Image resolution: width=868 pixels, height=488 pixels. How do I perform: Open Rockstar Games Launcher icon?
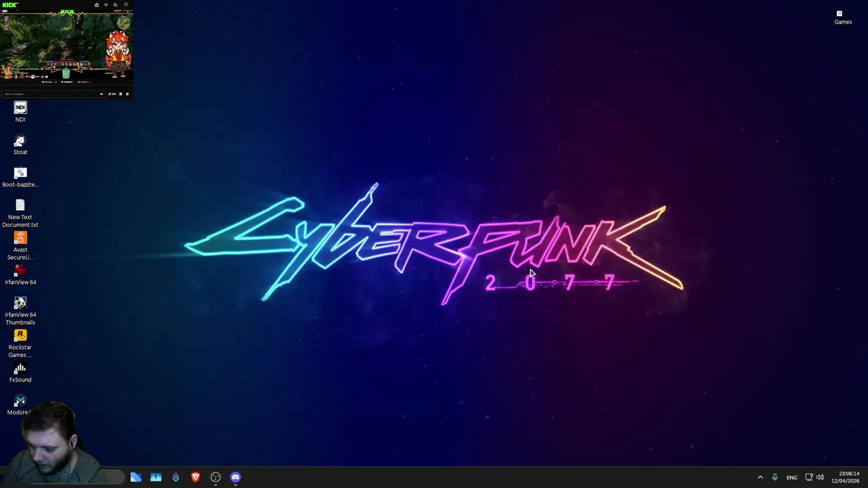20,343
